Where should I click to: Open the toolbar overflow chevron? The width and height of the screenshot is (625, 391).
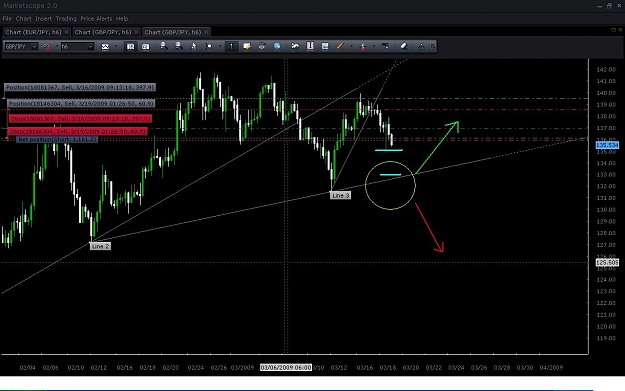(433, 47)
